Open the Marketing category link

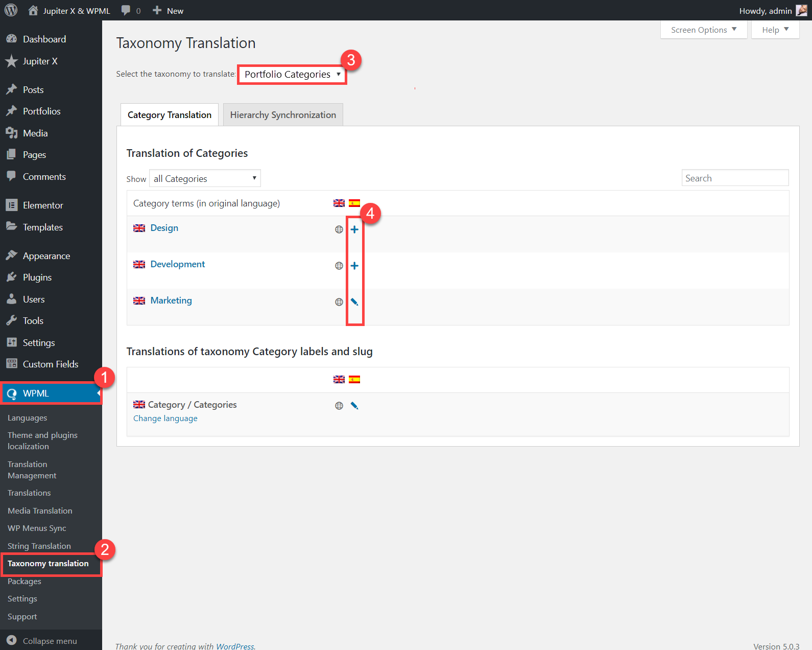coord(171,300)
